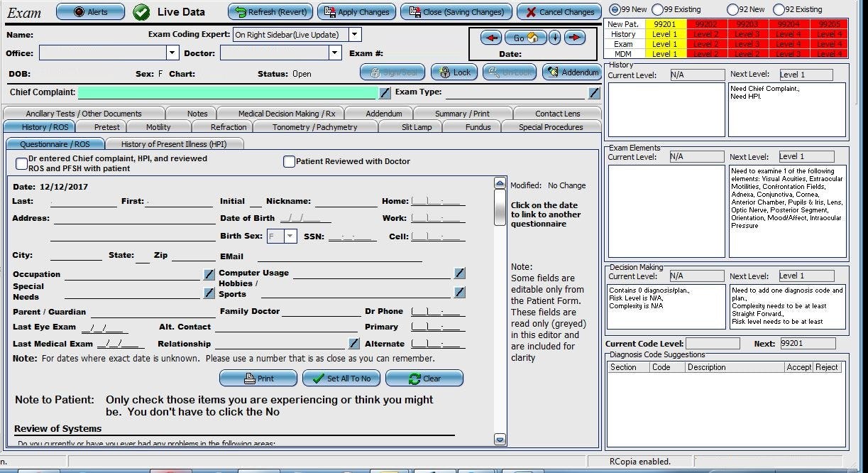Click the pencil icon beside Chief Complaint
Screen dimensions: 868x473
(x=384, y=92)
